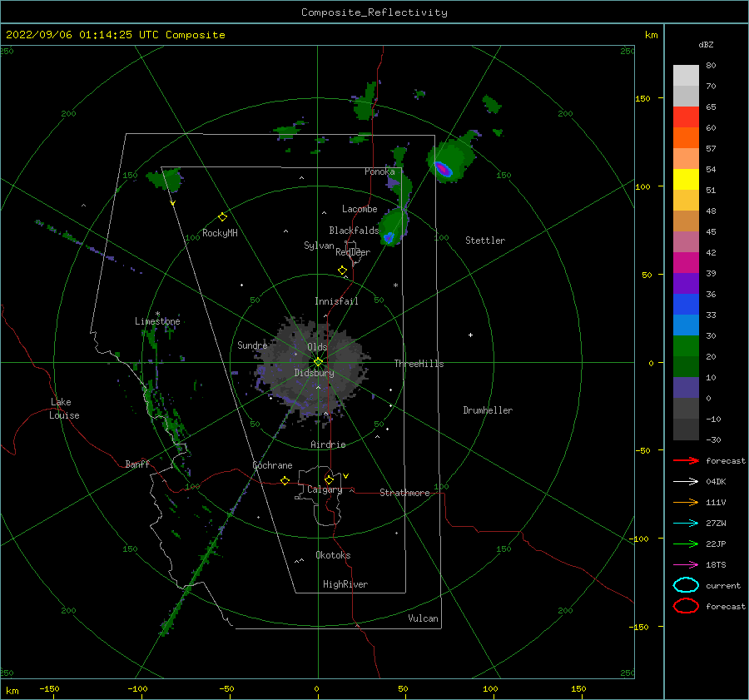This screenshot has height=700, width=749.
Task: Click the RockyMH label
Action: tap(220, 233)
